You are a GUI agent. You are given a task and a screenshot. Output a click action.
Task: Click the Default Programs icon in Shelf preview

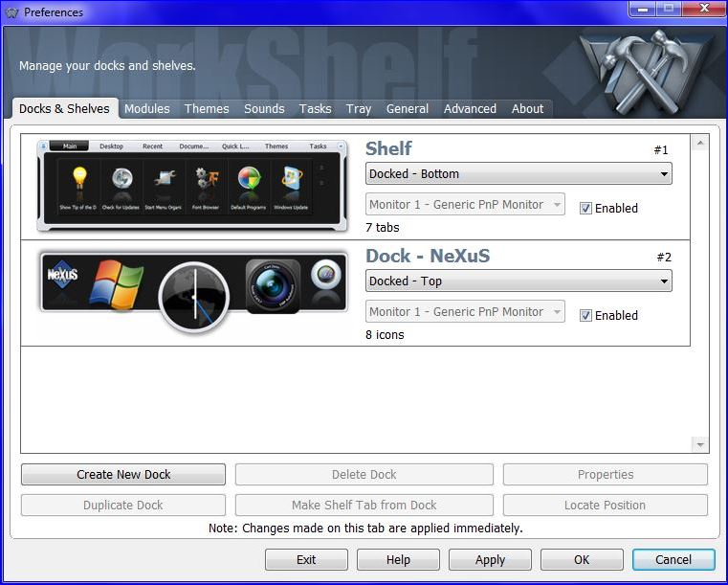point(250,178)
